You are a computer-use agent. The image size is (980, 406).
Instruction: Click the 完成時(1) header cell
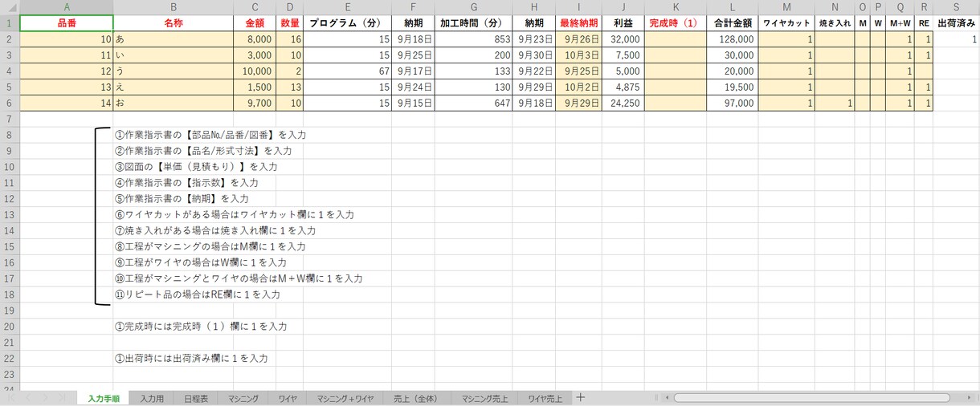pos(674,23)
